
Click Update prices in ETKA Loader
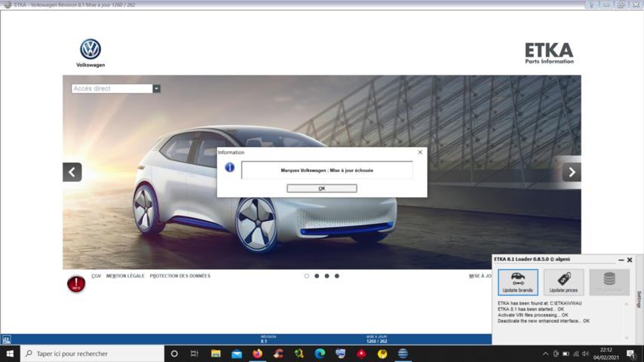coord(563,282)
